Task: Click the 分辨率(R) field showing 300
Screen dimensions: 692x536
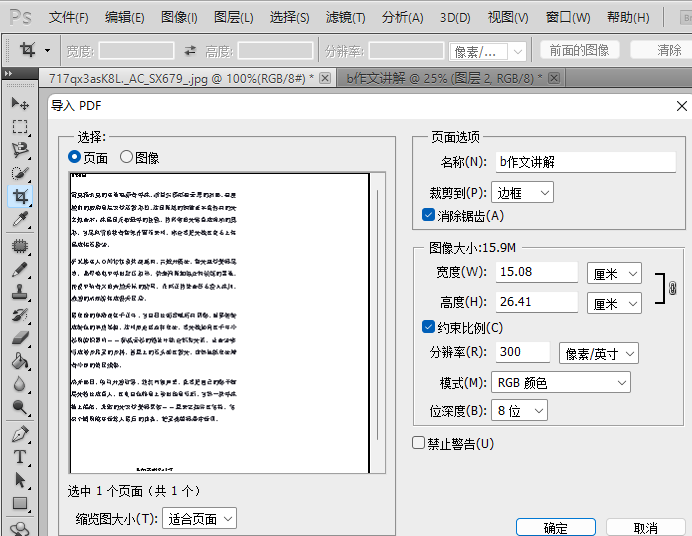Action: [x=523, y=352]
